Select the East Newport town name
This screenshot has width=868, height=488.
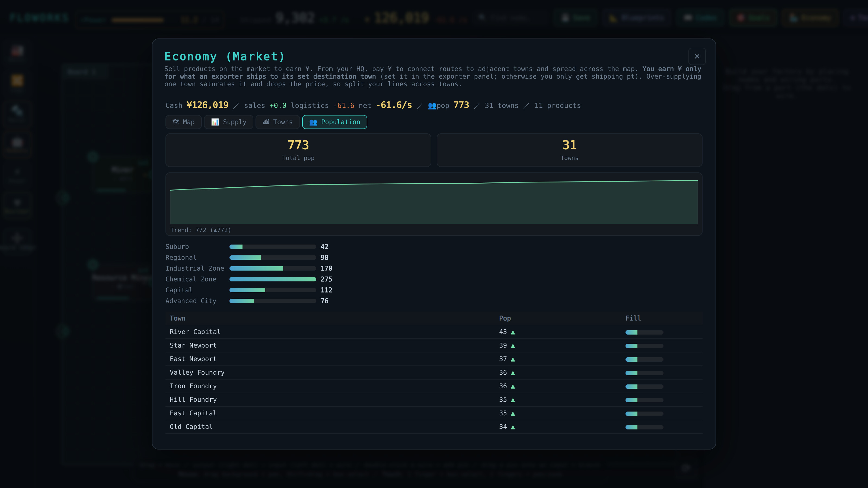point(193,359)
